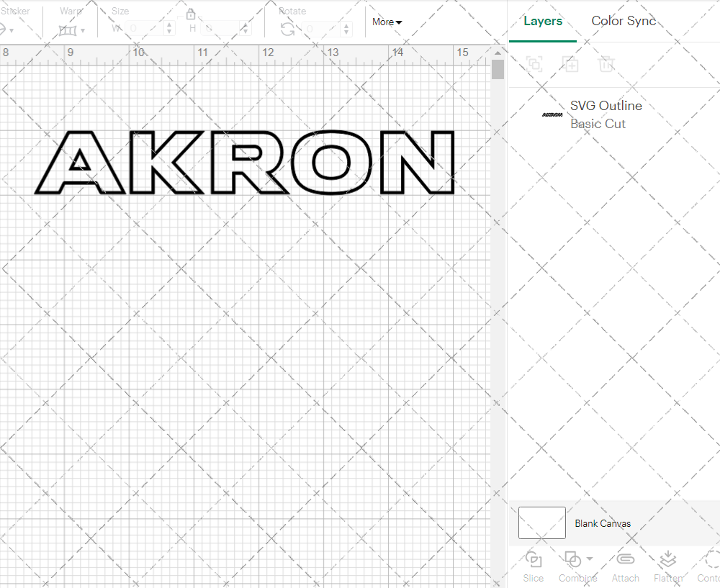The height and width of the screenshot is (588, 720).
Task: Open the Warp style dropdown arrow
Action: pyautogui.click(x=82, y=30)
